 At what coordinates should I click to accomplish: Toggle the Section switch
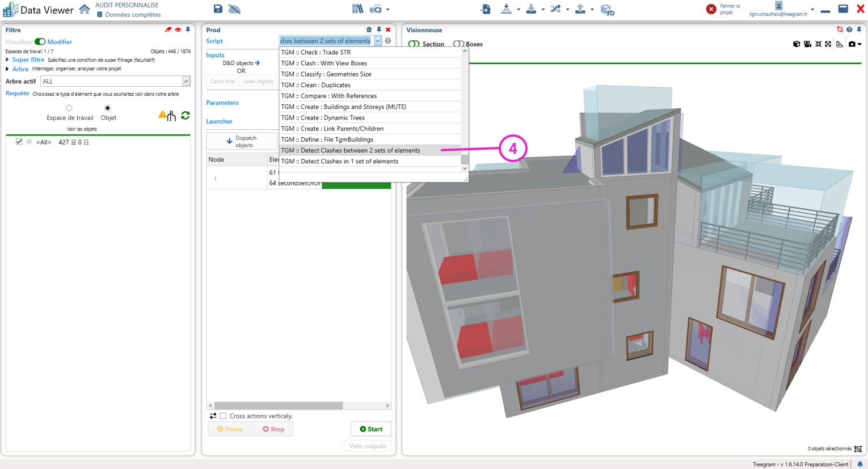414,44
